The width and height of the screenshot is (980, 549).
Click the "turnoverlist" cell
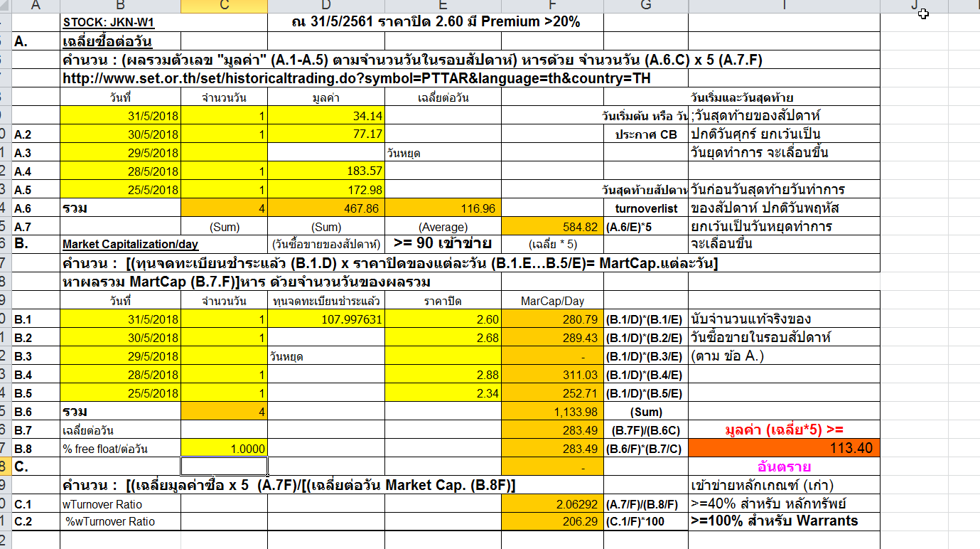click(x=646, y=208)
